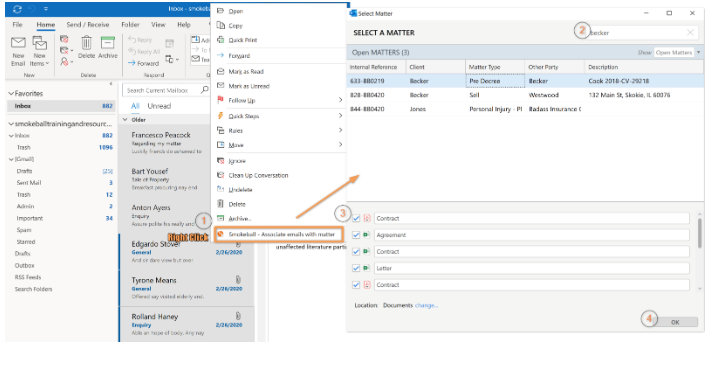Expand the Rules submenu arrow
The image size is (713, 370).
pyautogui.click(x=340, y=130)
